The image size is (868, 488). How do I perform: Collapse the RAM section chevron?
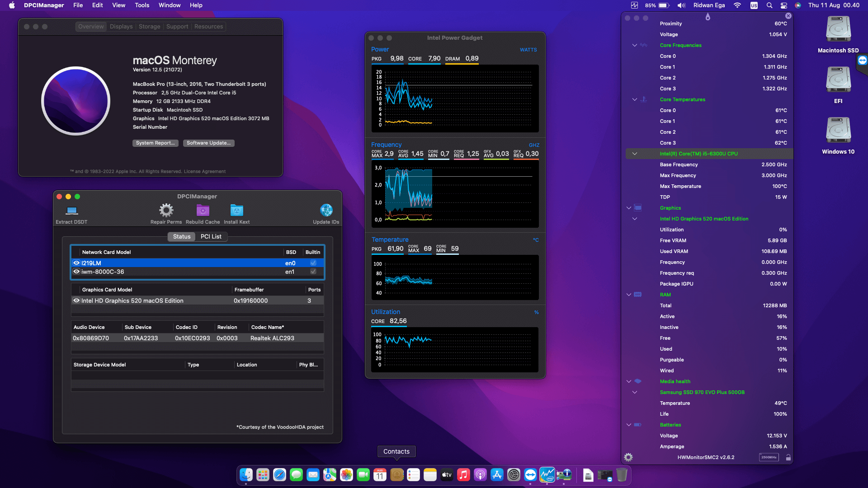(628, 295)
